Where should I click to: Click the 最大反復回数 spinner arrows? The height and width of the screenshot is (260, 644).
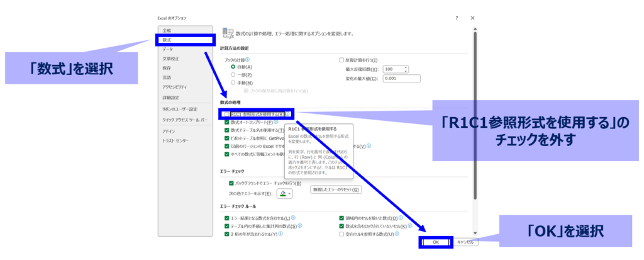point(406,69)
